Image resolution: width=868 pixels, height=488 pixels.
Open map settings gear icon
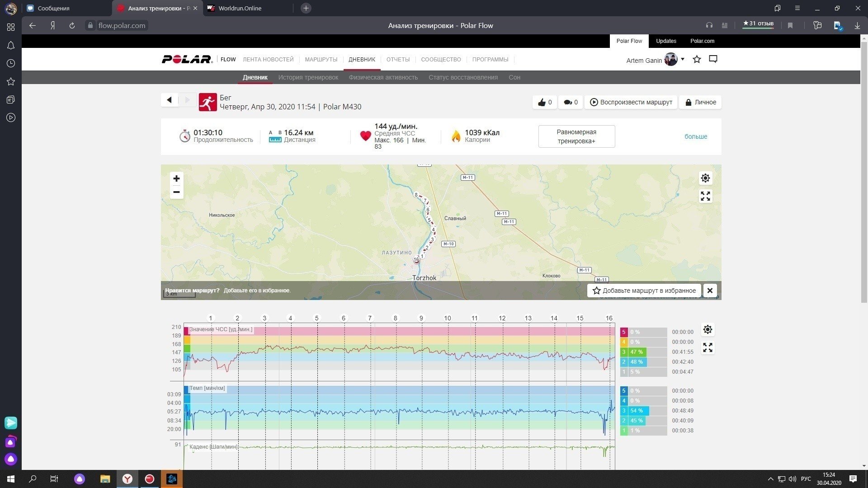[705, 178]
